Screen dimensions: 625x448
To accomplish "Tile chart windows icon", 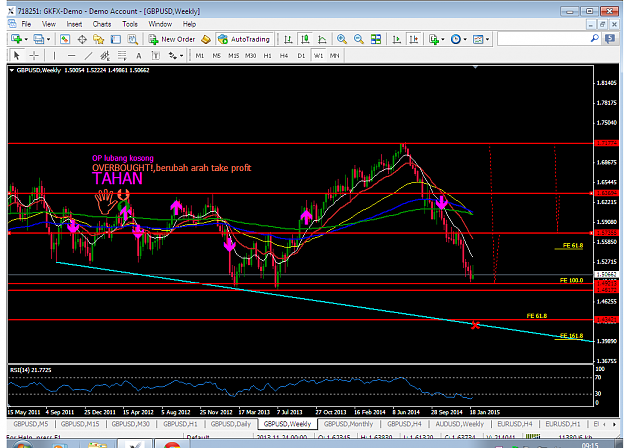I will coord(376,39).
